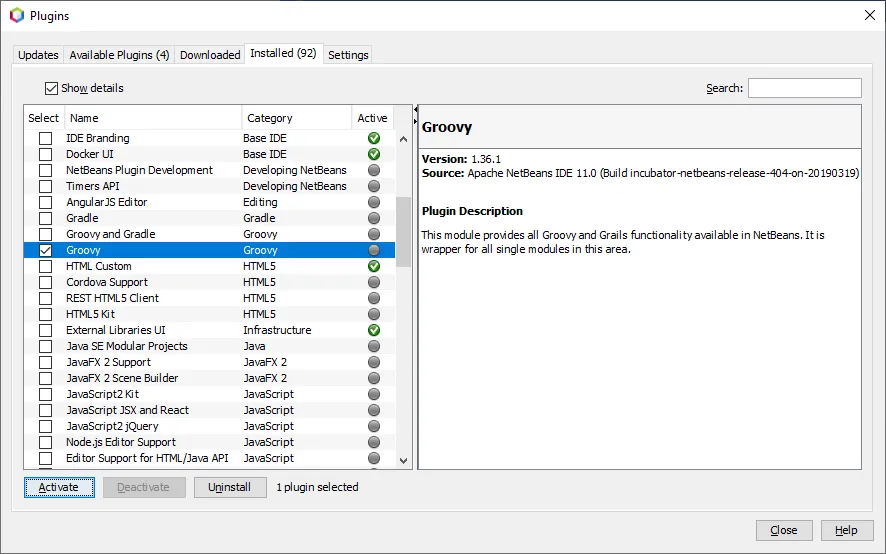Click the gray status icon for Timers API

pyautogui.click(x=373, y=186)
